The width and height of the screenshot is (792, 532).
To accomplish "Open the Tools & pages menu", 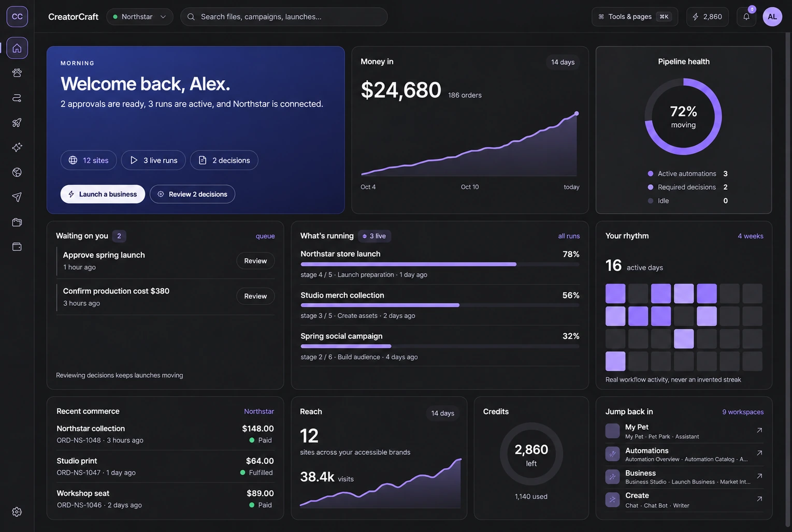I will click(x=635, y=17).
